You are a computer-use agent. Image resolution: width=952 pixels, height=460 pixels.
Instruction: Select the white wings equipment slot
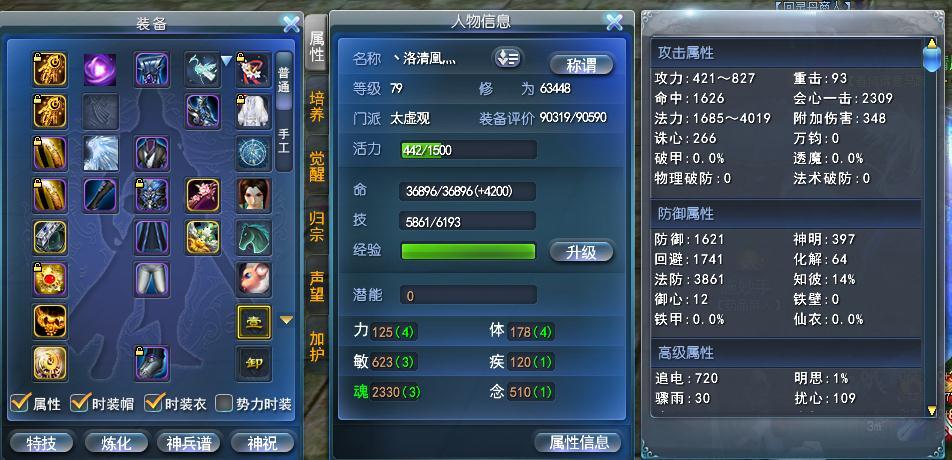click(x=100, y=153)
